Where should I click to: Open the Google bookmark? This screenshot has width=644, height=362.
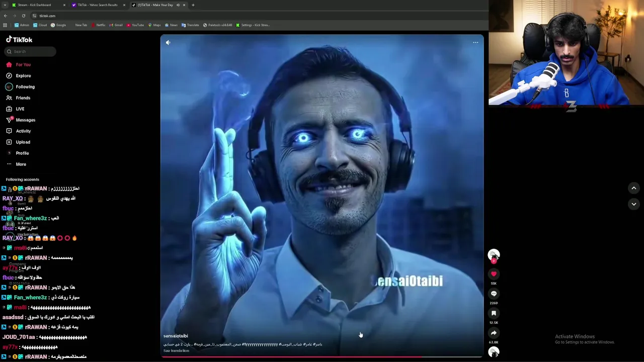(x=59, y=25)
